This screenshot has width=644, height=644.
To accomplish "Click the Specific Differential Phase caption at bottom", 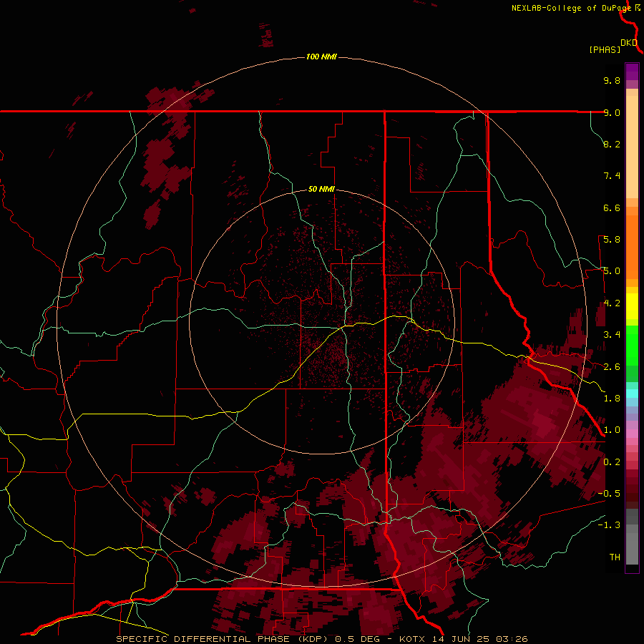I will [x=321, y=639].
